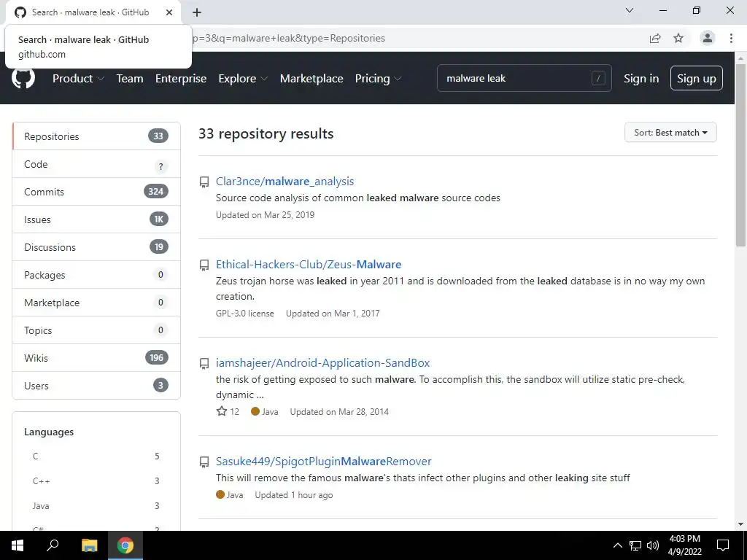The width and height of the screenshot is (747, 560).
Task: Show hidden system tray icons
Action: pyautogui.click(x=617, y=545)
